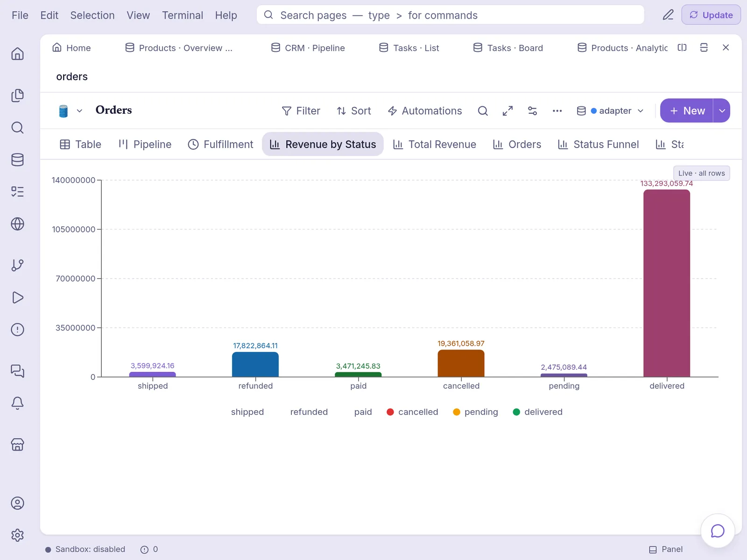
Task: Click the play run icon in sidebar
Action: 17,297
